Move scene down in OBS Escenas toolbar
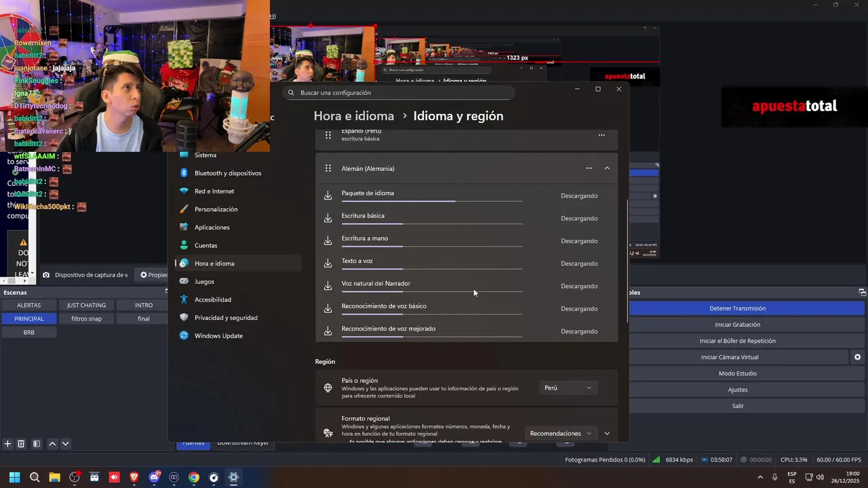868x488 pixels. 65,444
